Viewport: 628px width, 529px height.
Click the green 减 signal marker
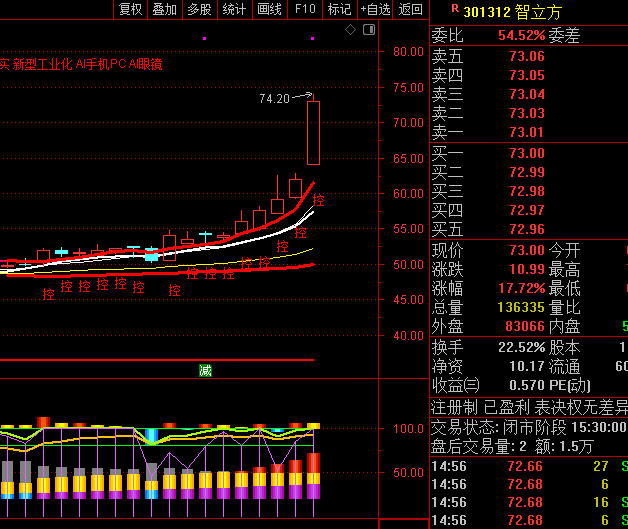click(x=205, y=370)
